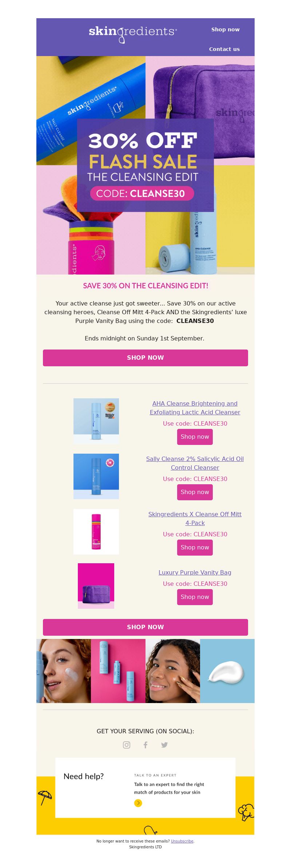
Task: Click the first wide SHOP NOW button
Action: (145, 358)
